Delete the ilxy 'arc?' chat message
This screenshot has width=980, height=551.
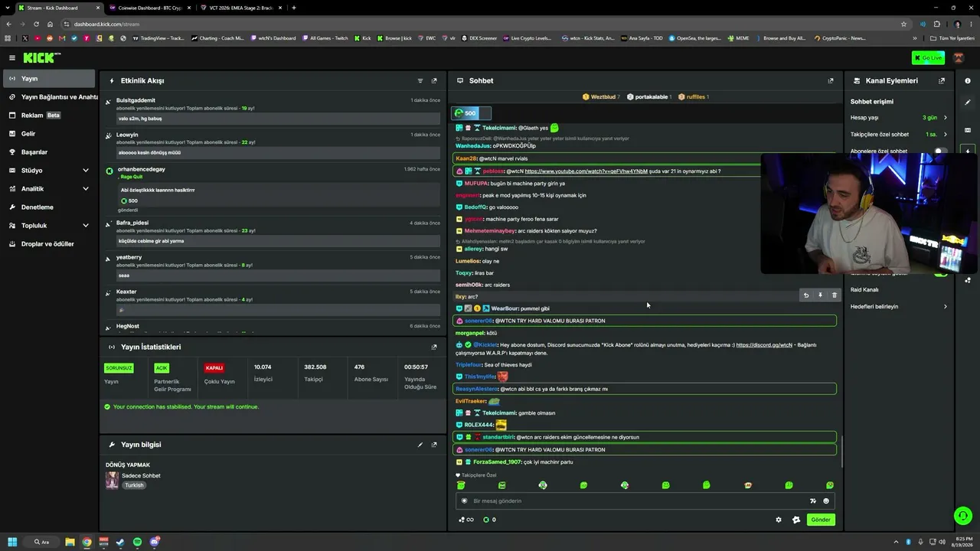pyautogui.click(x=835, y=295)
